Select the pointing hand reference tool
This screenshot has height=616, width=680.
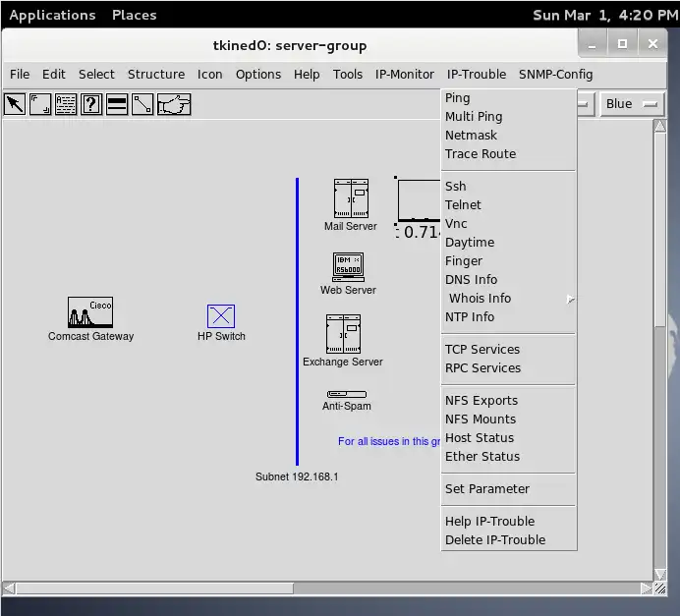174,104
